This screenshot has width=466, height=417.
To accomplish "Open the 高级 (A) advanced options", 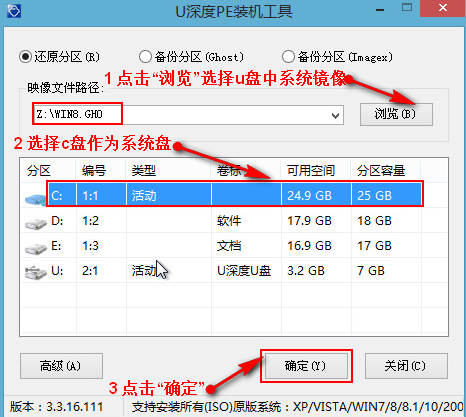I will pyautogui.click(x=61, y=366).
